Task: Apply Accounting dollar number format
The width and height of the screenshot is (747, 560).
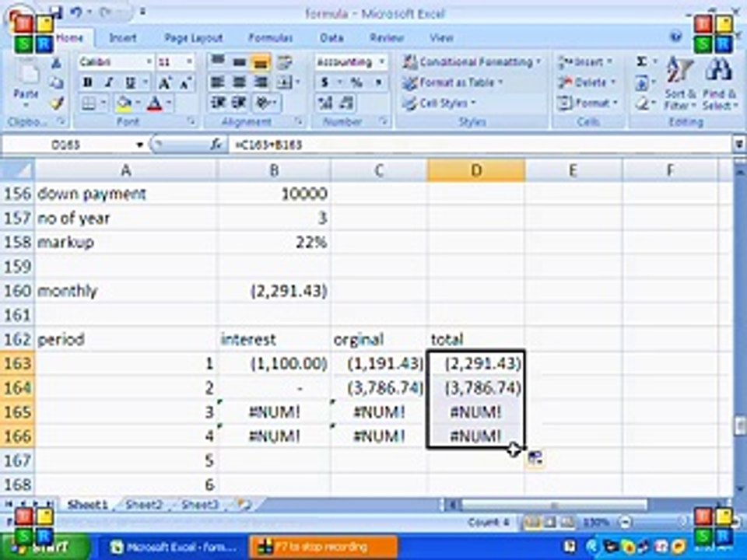Action: tap(325, 82)
